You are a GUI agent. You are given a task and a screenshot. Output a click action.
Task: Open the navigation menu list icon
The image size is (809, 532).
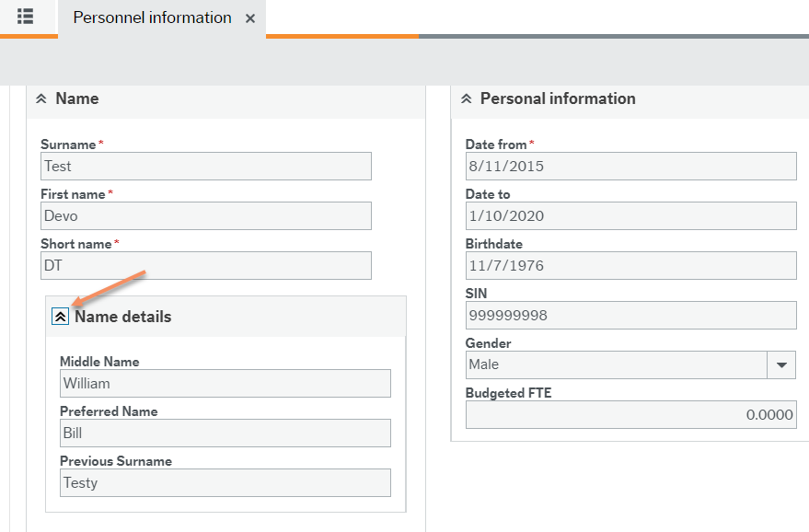click(25, 17)
